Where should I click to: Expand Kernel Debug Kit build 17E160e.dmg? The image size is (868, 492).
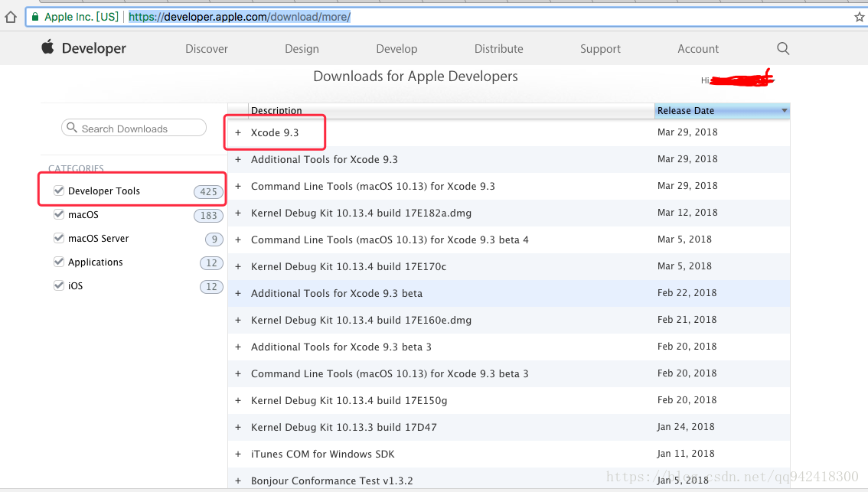238,321
